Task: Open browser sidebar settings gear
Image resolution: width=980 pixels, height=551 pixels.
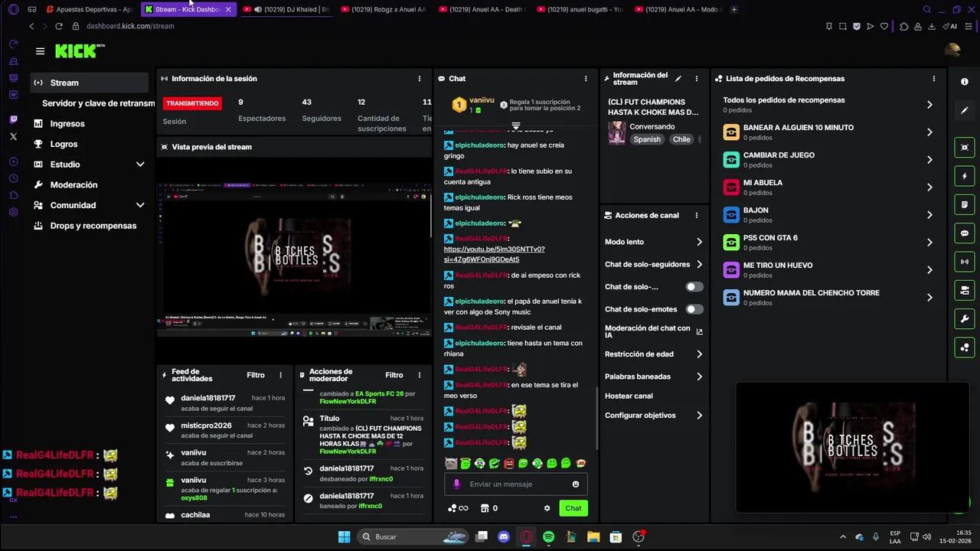Action: click(13, 212)
